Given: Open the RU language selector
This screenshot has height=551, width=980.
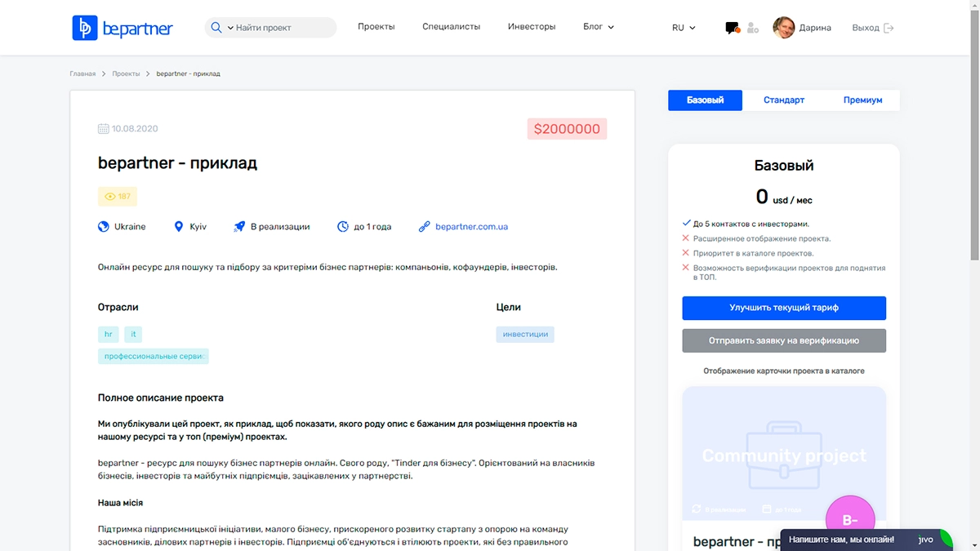Looking at the screenshot, I should [684, 28].
